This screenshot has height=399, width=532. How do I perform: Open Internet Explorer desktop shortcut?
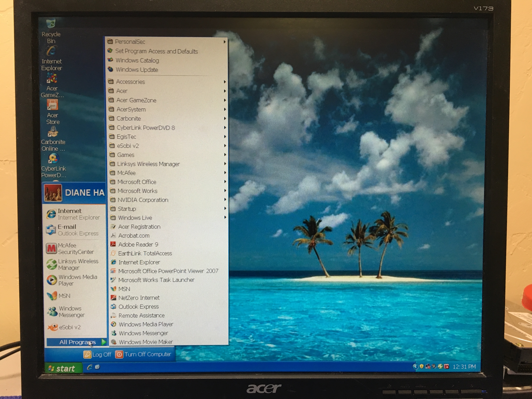click(x=51, y=58)
